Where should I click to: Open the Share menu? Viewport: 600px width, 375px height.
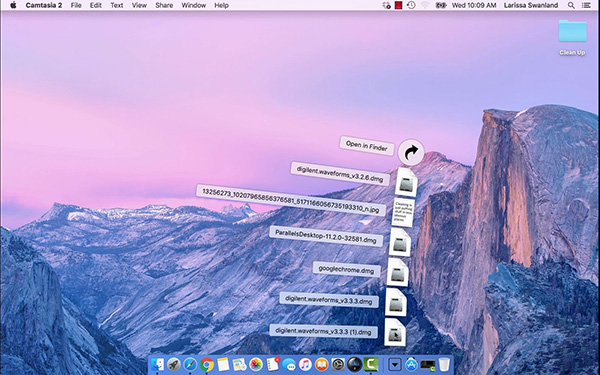164,5
